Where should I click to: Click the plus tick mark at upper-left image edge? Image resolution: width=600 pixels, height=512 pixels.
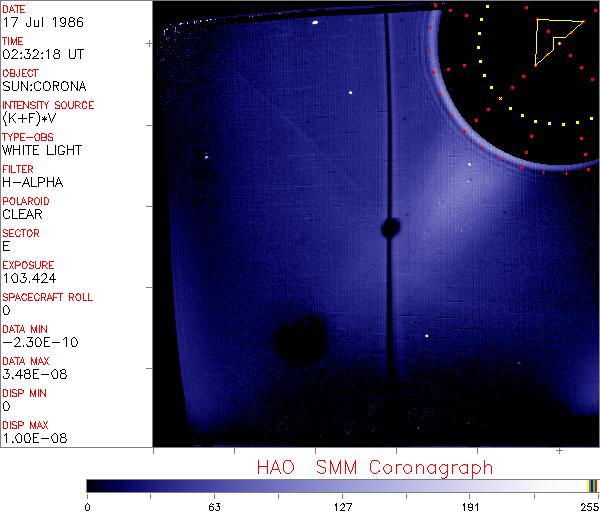coord(149,44)
